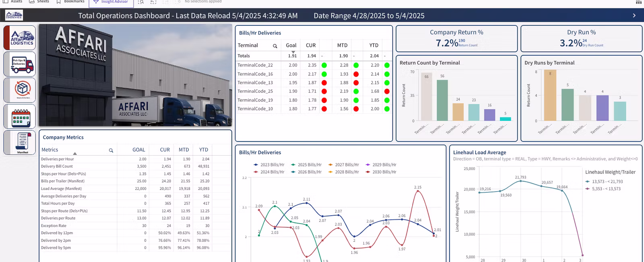Click the 21,793 data point on Linehaul chart
Screen dimensions: 644x262
coord(521,181)
